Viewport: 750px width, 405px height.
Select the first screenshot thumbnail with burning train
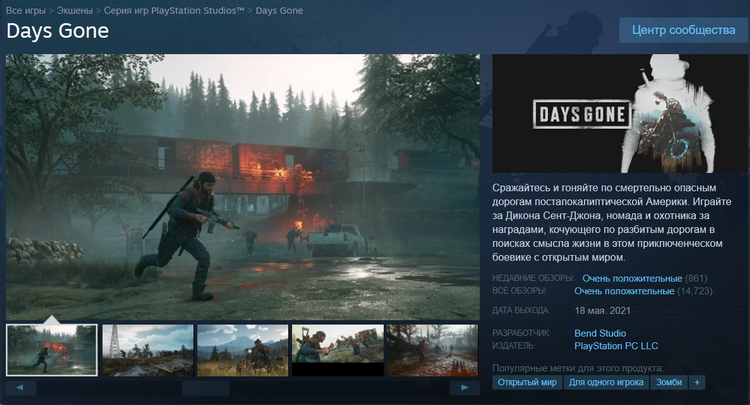[52, 350]
